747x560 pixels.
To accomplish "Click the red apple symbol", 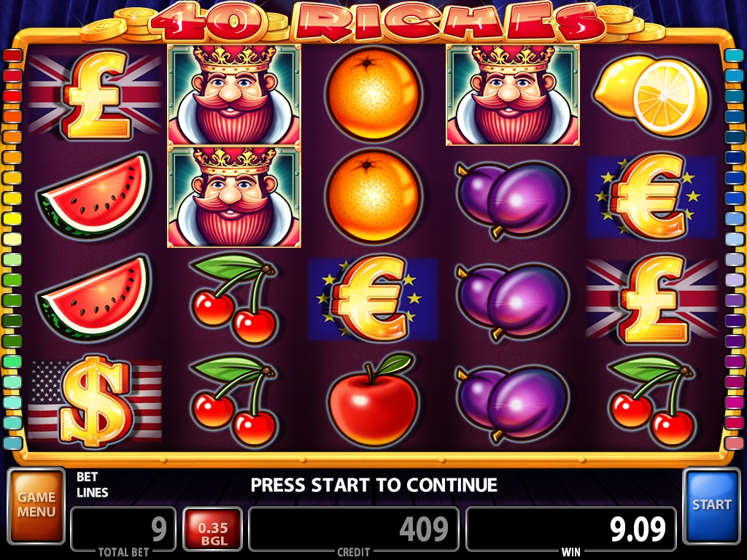I will 373,400.
